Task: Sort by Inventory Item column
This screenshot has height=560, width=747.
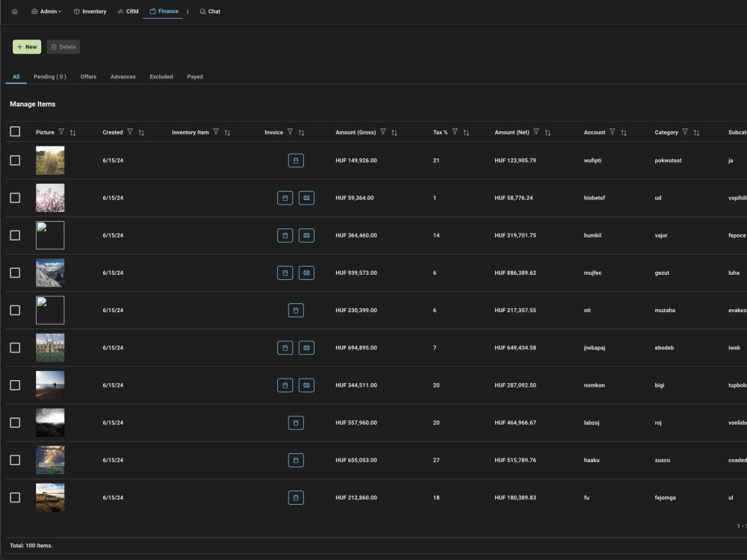Action: coord(228,132)
